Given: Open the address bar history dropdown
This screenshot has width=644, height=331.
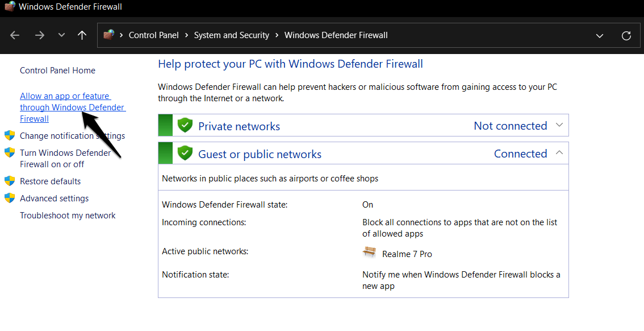Looking at the screenshot, I should (x=600, y=35).
